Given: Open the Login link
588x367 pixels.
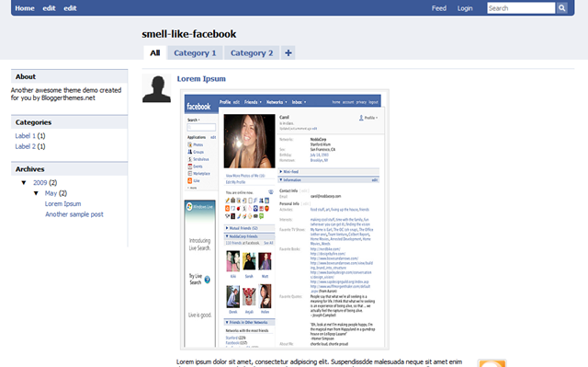Looking at the screenshot, I should coord(465,8).
